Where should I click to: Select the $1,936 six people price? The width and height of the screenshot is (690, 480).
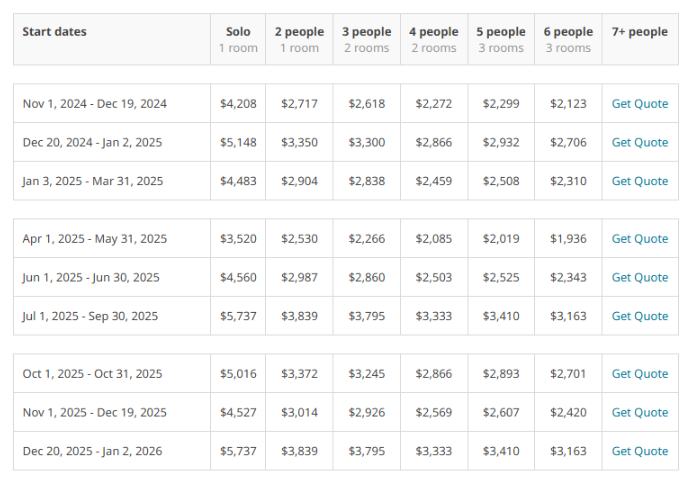click(567, 239)
